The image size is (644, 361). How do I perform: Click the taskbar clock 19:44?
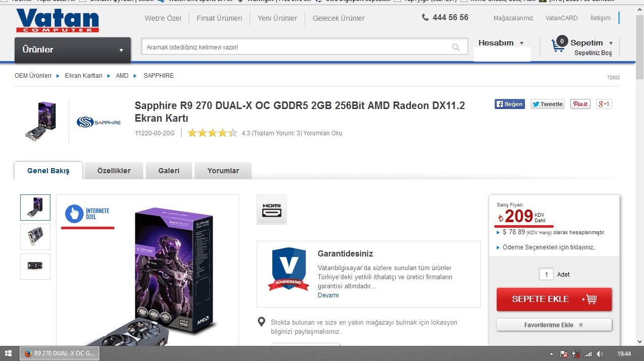click(x=624, y=354)
